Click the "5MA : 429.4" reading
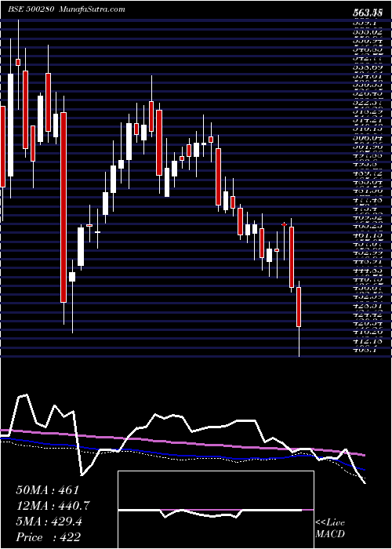Image resolution: width=392 pixels, height=549 pixels. pyautogui.click(x=49, y=522)
